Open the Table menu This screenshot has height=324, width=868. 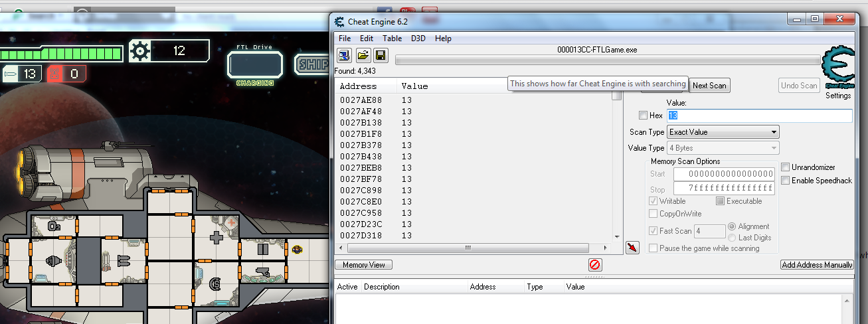(392, 39)
